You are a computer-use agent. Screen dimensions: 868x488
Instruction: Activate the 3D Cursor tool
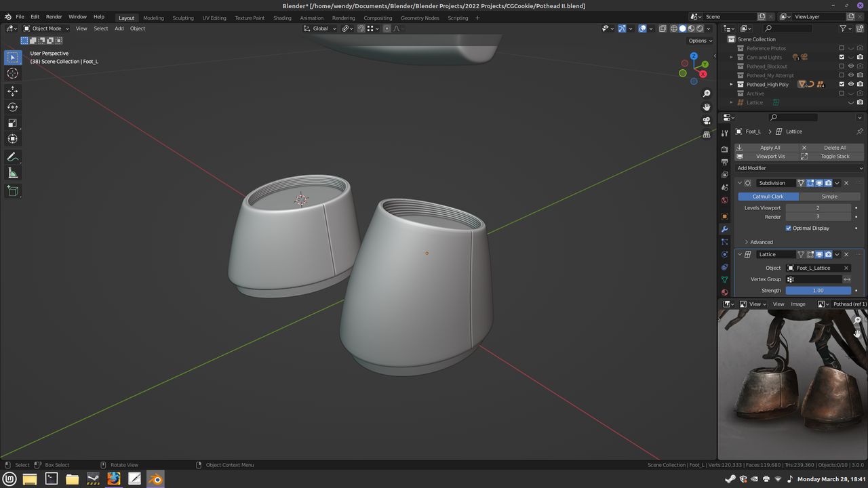(x=12, y=73)
